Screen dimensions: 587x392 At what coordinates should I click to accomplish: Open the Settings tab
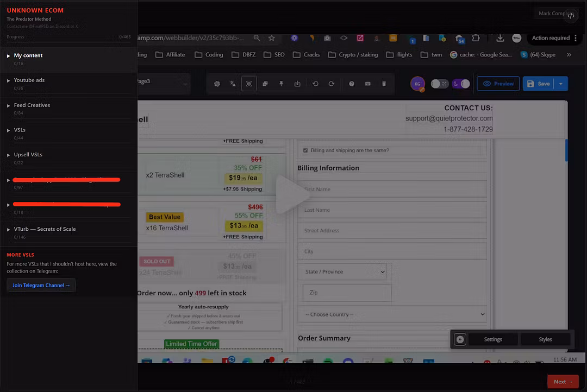492,339
